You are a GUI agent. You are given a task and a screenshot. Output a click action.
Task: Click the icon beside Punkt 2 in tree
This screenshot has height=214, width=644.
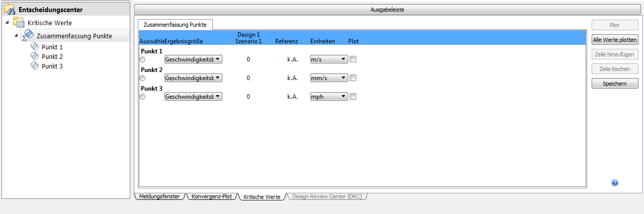(x=35, y=56)
